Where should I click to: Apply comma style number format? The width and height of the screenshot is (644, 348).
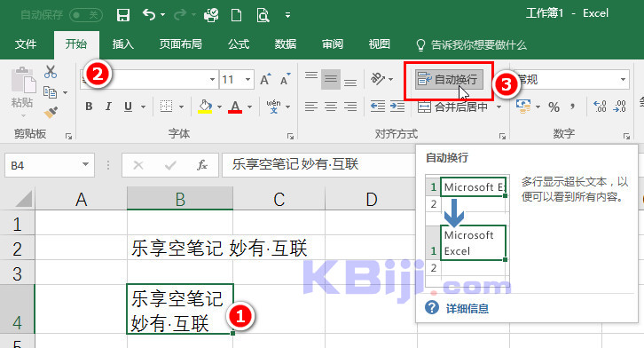(x=572, y=107)
